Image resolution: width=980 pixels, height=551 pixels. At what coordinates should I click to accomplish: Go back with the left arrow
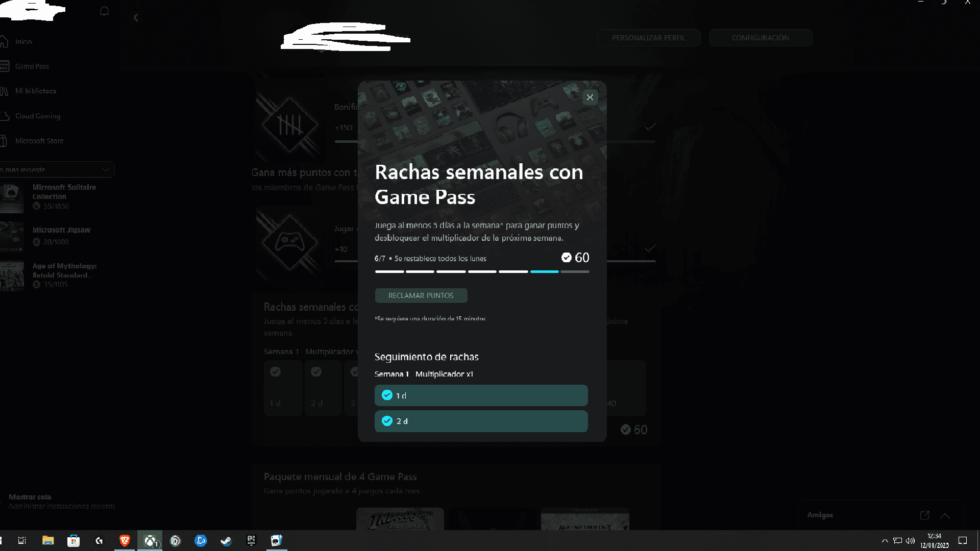[x=136, y=18]
